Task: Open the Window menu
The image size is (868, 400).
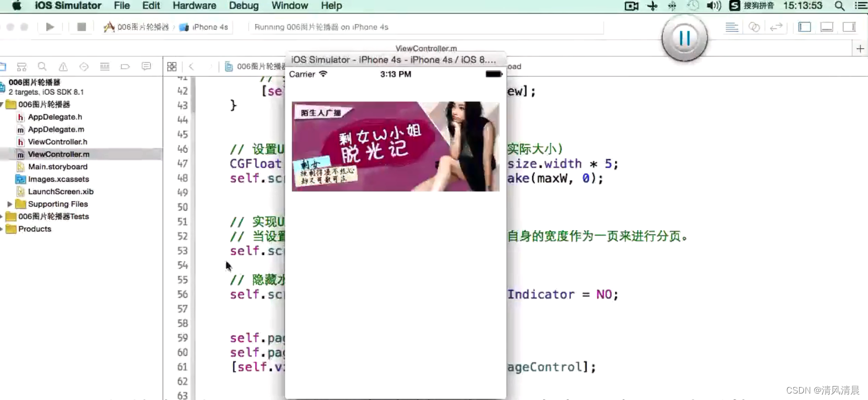Action: click(x=290, y=6)
